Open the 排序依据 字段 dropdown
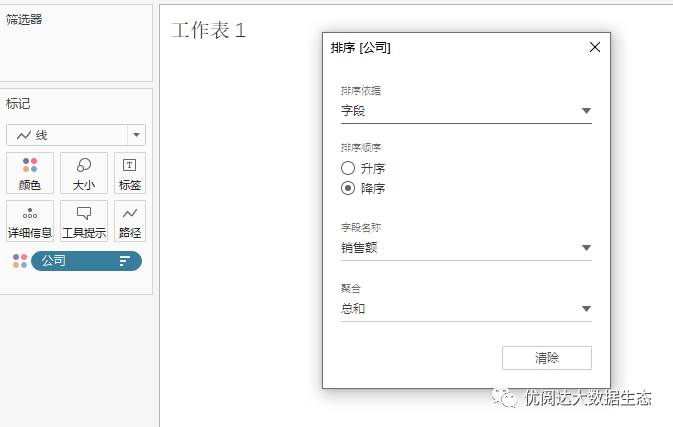Viewport: 673px width, 427px height. [x=466, y=111]
